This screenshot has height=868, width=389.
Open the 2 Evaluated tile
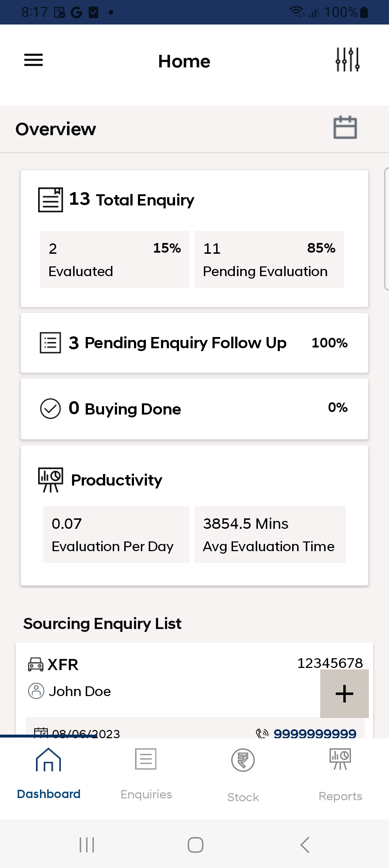115,260
